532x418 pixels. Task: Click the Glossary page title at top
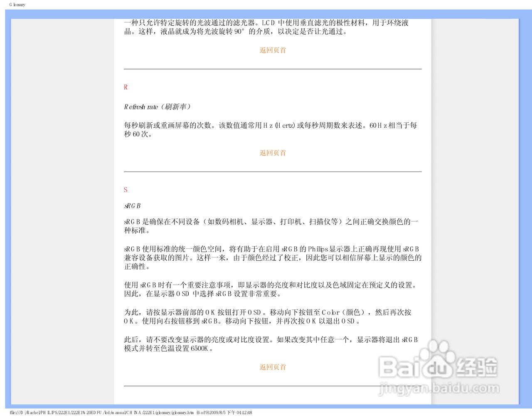(17, 5)
